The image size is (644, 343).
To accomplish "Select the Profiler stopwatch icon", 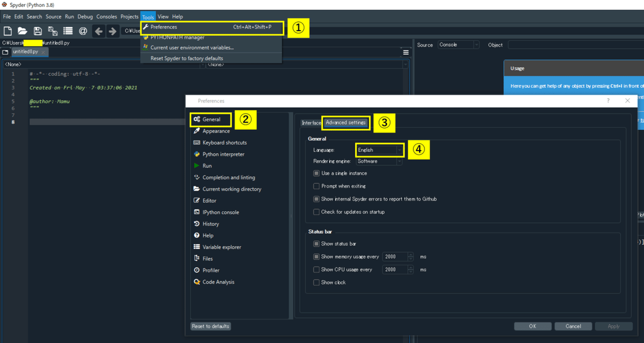I will (197, 270).
